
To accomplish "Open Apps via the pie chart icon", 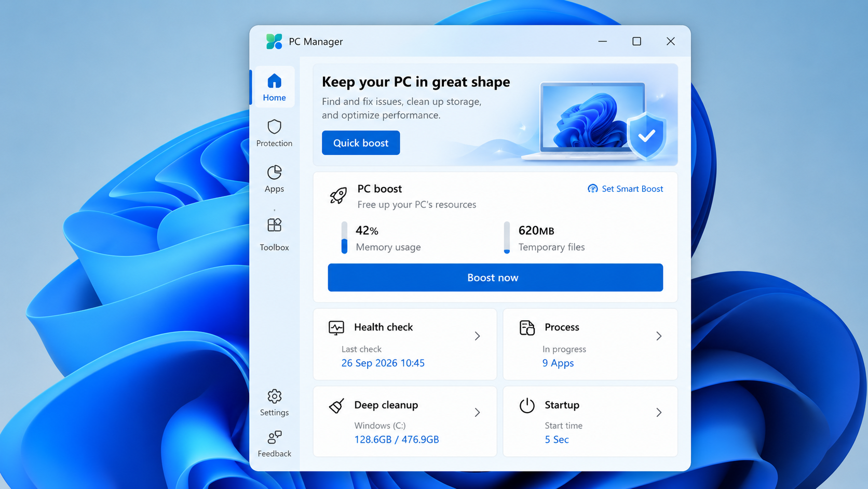I will click(x=274, y=172).
